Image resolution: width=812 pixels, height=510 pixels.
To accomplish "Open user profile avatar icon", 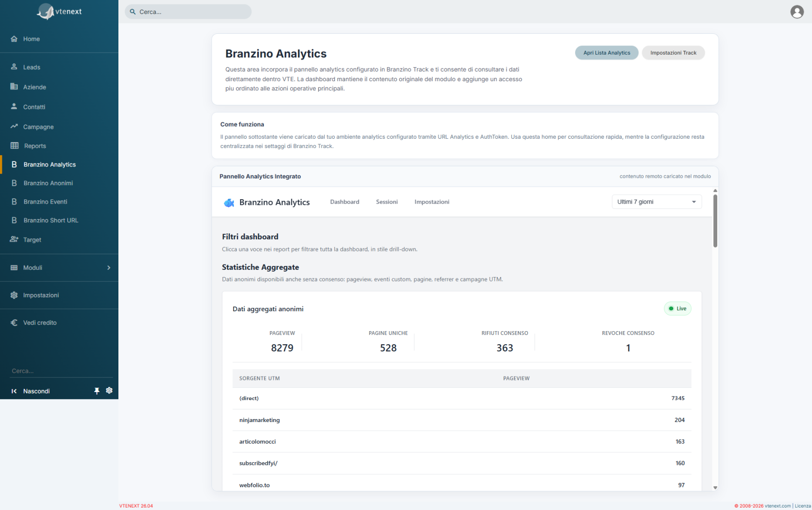I will point(797,12).
